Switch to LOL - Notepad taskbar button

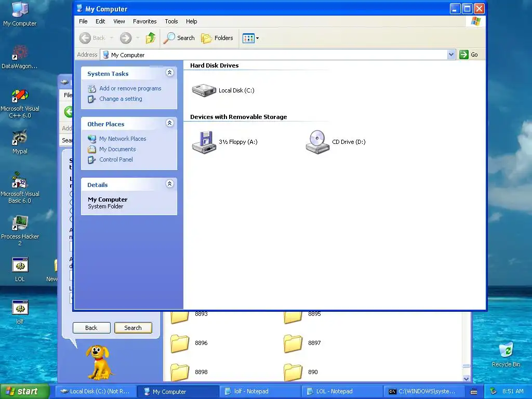coord(342,392)
